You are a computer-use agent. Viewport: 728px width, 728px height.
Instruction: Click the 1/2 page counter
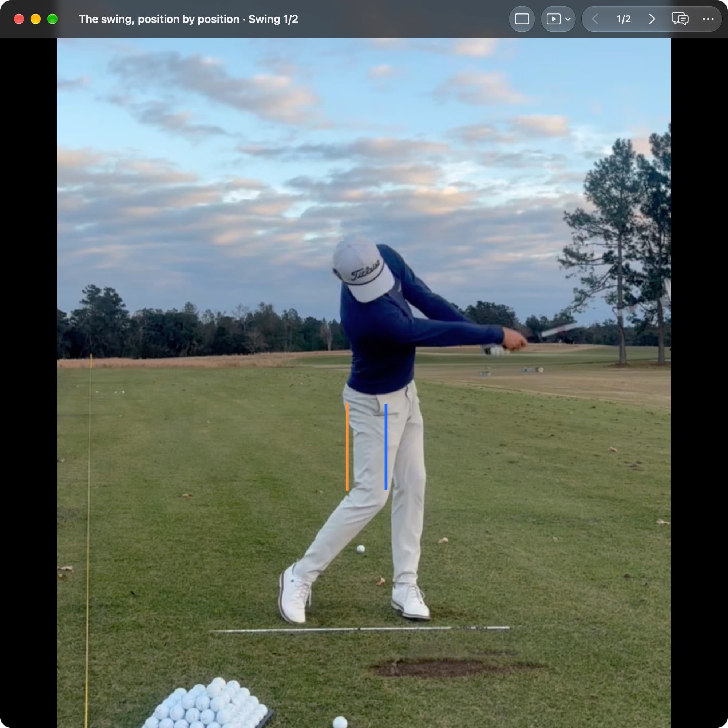[623, 19]
